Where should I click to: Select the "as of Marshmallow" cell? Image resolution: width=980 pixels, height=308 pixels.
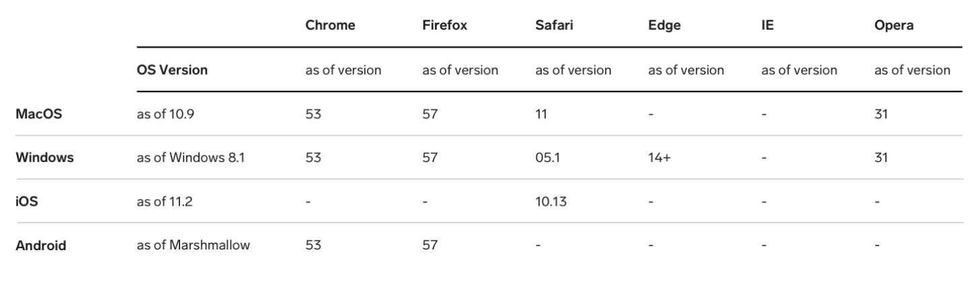click(x=194, y=245)
